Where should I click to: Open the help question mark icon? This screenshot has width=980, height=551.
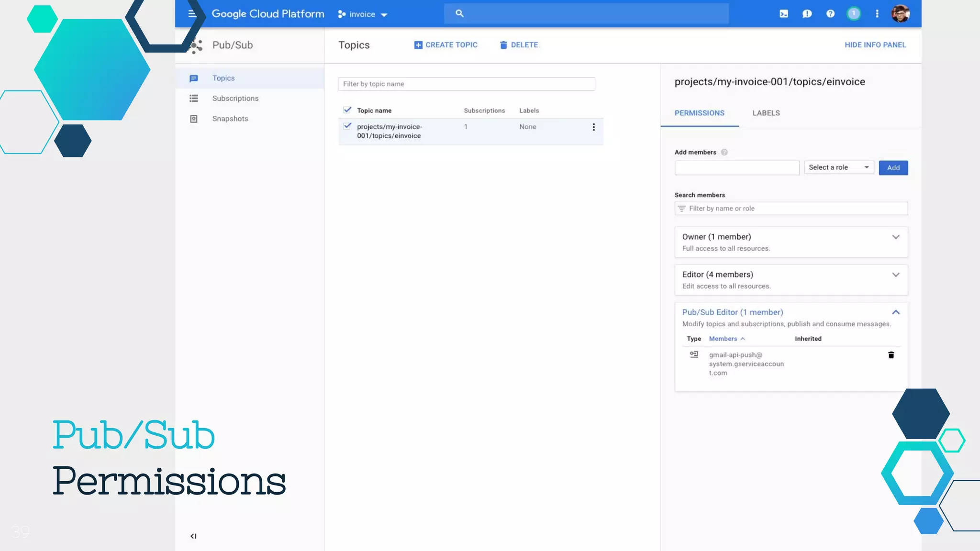[830, 14]
